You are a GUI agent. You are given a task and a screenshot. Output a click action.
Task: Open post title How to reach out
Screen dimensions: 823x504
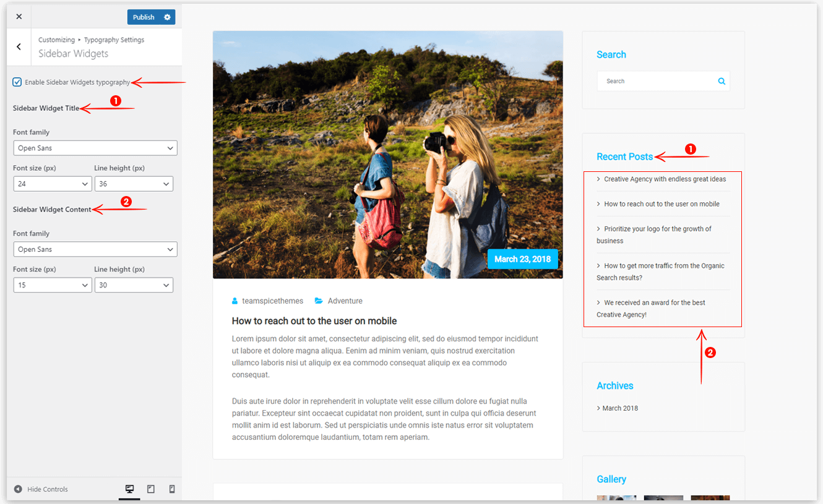314,321
